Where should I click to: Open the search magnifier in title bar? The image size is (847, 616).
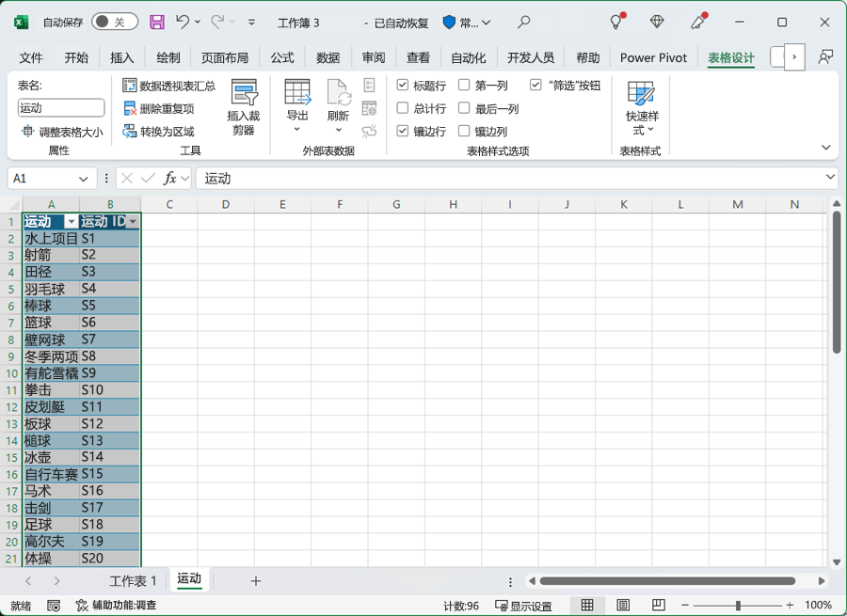tap(523, 23)
